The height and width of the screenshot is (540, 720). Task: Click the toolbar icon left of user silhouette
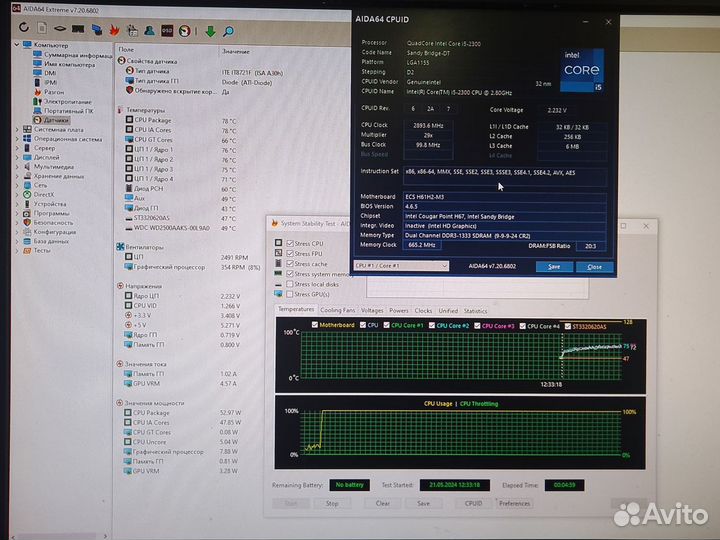(132, 30)
